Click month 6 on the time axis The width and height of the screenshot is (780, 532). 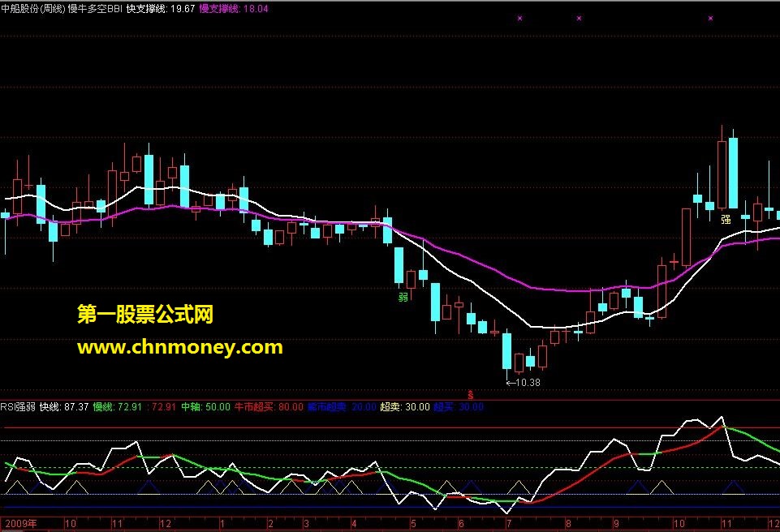click(461, 524)
